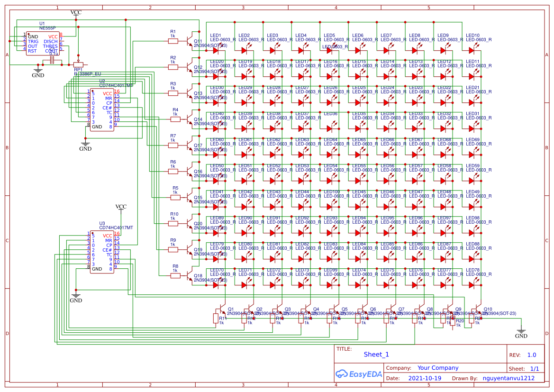Select resistor R1 1k
Viewport: 554px width, 392px height.
(x=173, y=40)
